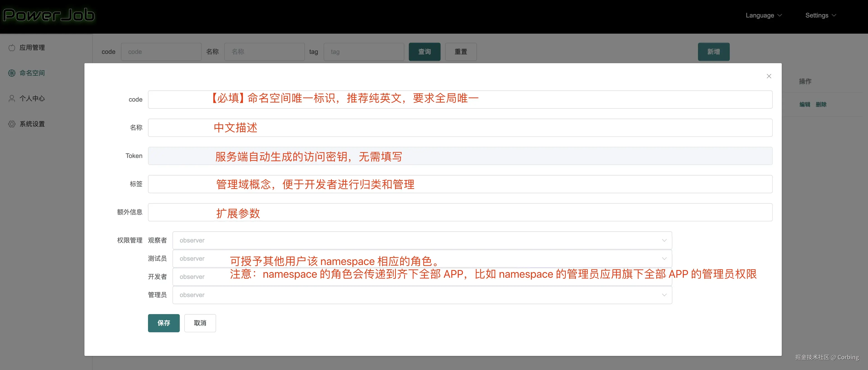Select 系统设置 menu item

pos(32,124)
